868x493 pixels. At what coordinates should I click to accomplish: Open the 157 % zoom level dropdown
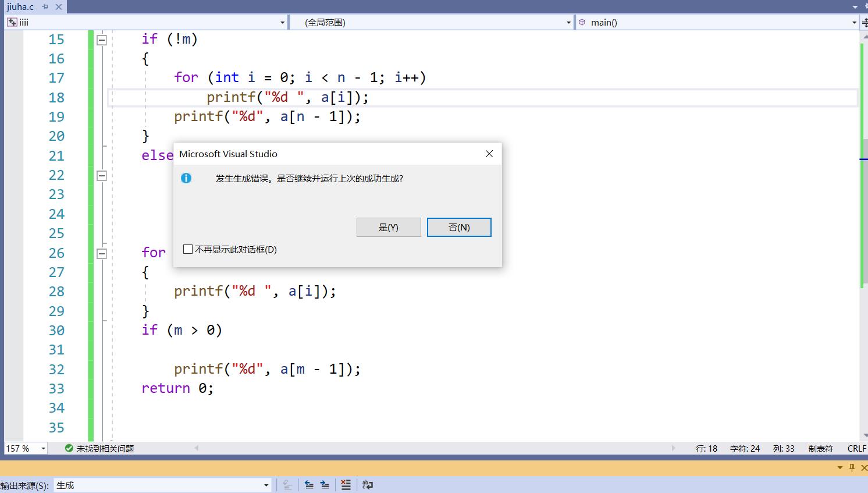click(x=43, y=449)
